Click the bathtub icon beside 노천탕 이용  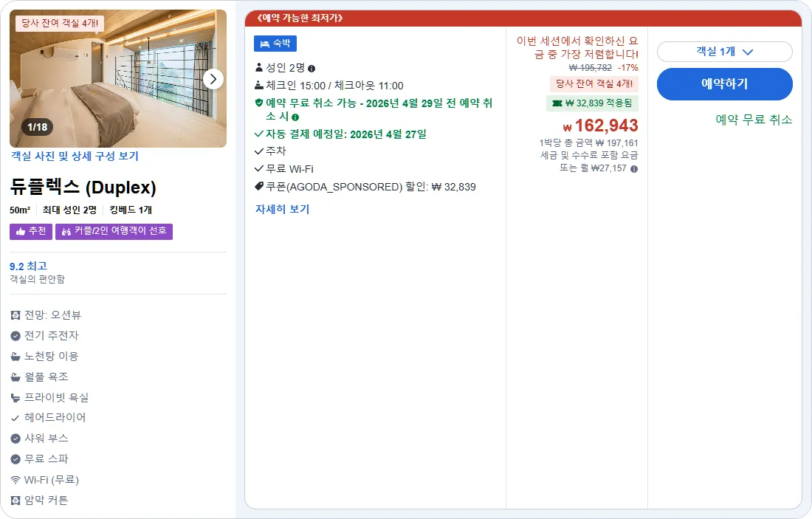tap(16, 357)
